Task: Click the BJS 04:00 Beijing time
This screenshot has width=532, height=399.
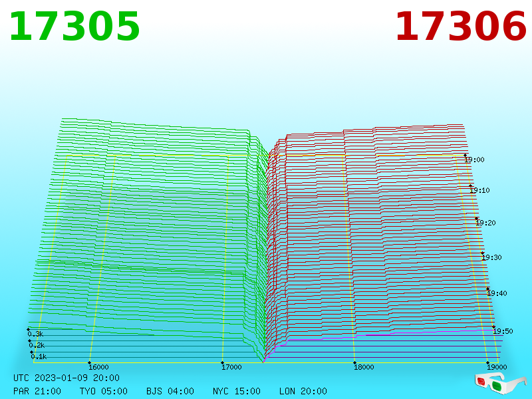Action: (170, 391)
